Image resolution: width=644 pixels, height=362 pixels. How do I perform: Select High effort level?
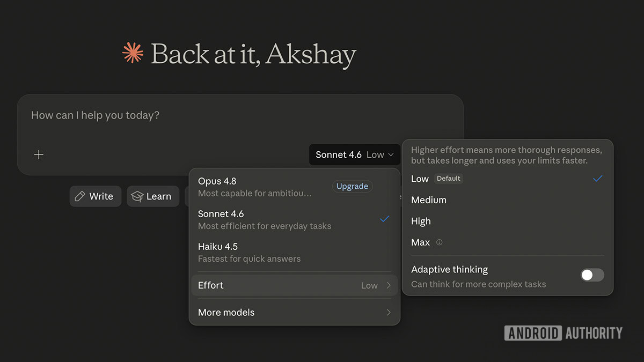coord(507,221)
